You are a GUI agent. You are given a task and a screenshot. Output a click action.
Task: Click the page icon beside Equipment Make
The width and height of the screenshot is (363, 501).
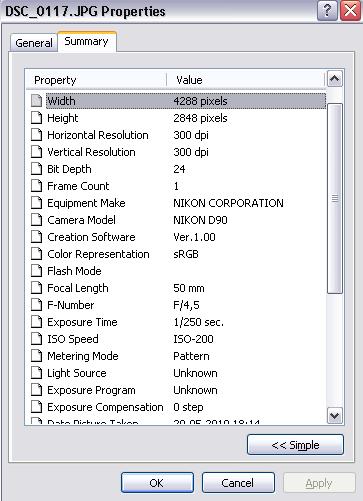(37, 203)
